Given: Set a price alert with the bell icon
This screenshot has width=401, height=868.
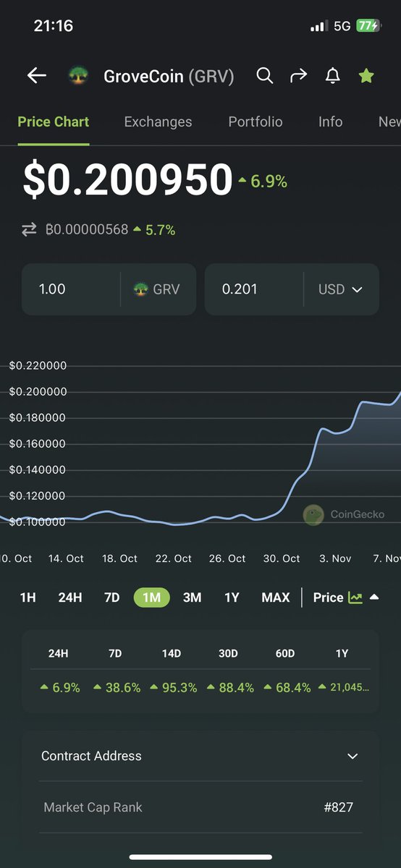Looking at the screenshot, I should [x=332, y=75].
